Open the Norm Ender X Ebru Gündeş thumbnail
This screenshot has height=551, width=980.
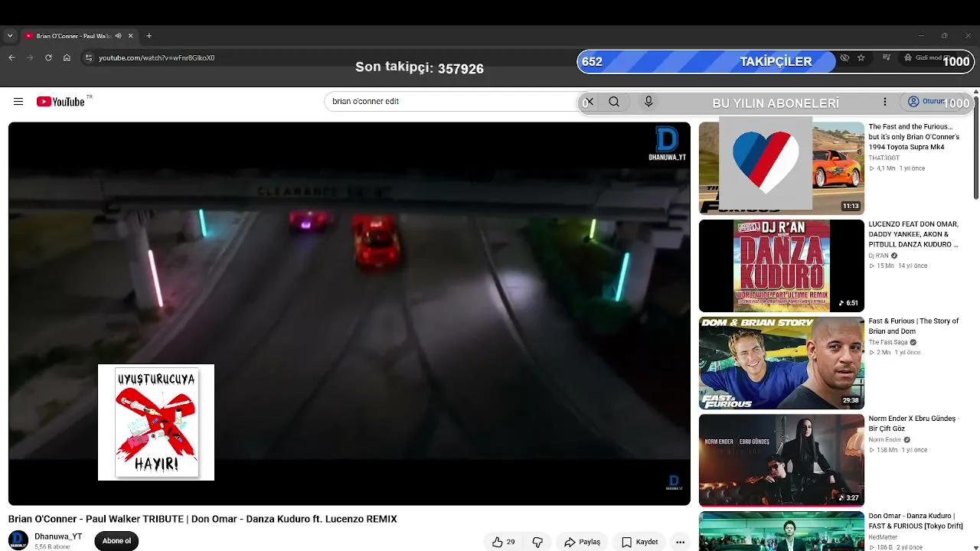pyautogui.click(x=782, y=460)
